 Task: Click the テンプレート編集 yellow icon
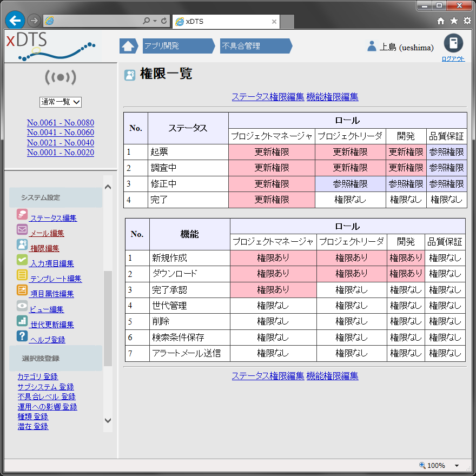pos(22,275)
